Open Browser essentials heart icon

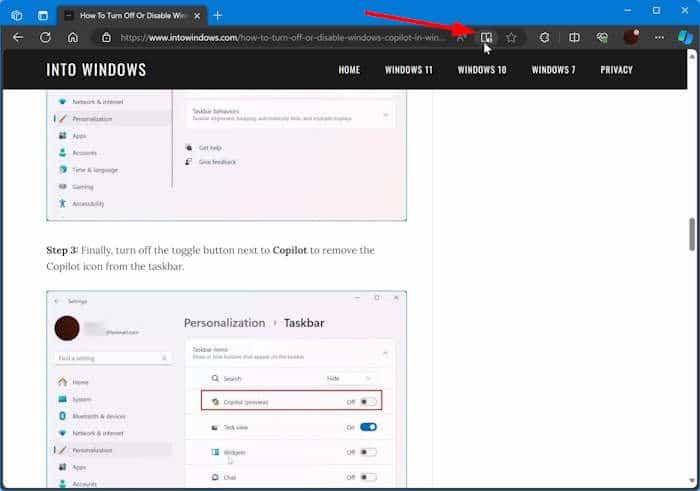(602, 37)
